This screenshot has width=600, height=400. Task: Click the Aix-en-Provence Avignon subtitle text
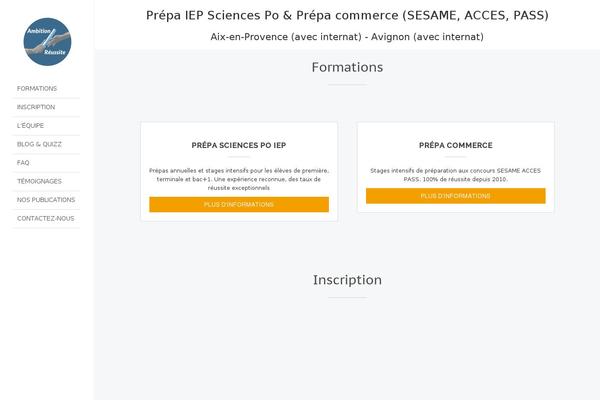(347, 37)
